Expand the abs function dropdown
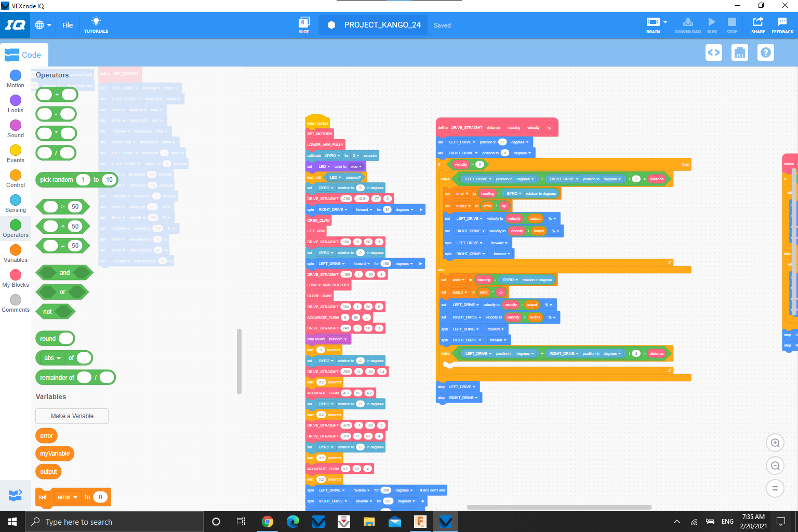 pyautogui.click(x=59, y=358)
